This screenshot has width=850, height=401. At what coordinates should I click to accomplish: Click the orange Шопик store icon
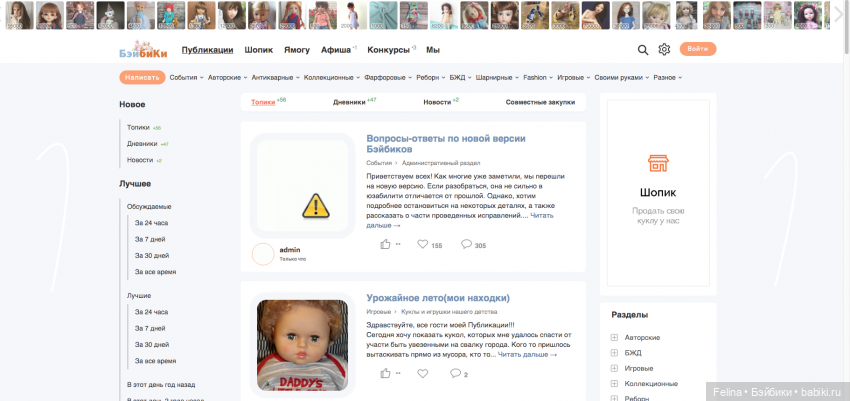point(658,165)
